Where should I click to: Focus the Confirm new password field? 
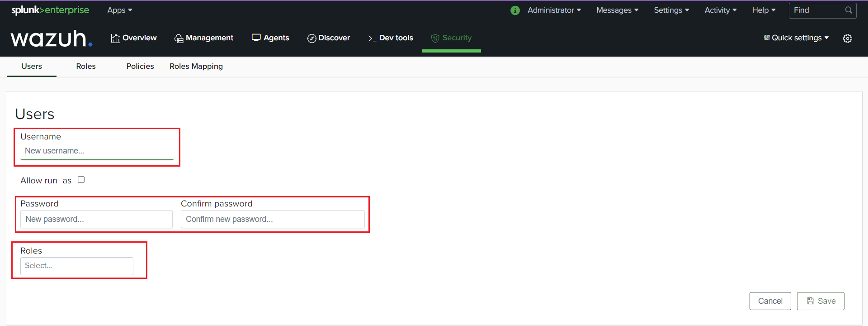tap(273, 219)
